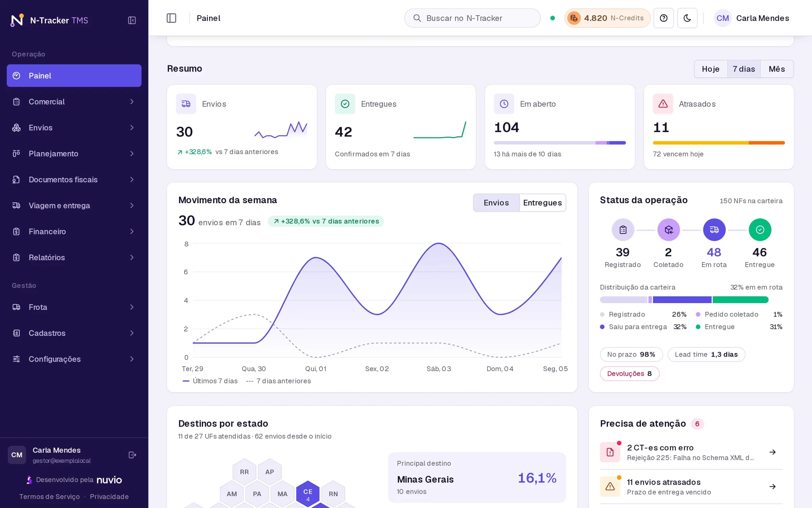Viewport: 812px width, 508px height.
Task: Toggle sidebar panel icon next to Painel title
Action: click(172, 18)
